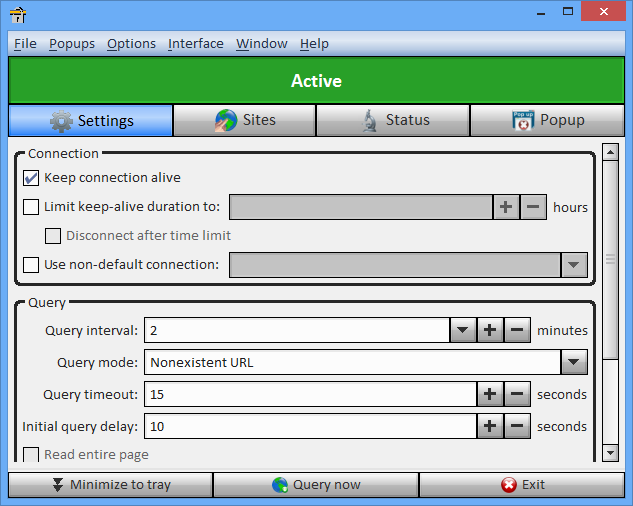Click the vertical scrollbar thumb
Viewport: 633px width, 506px height.
pos(610,260)
